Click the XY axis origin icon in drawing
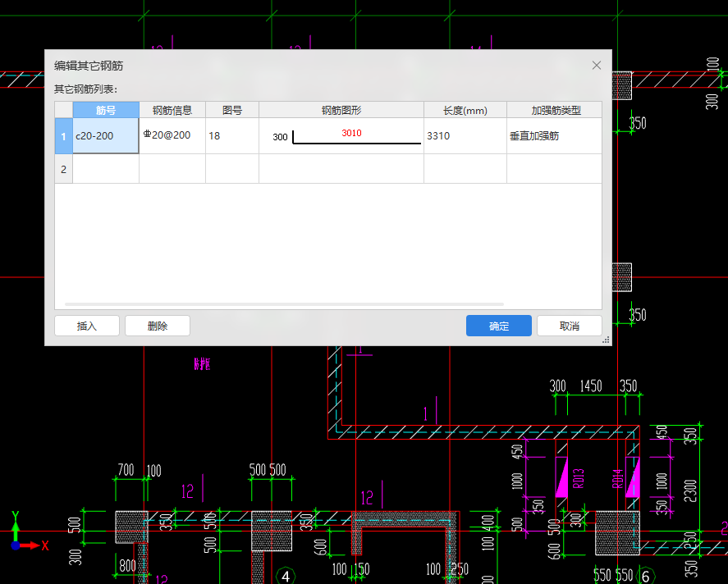The height and width of the screenshot is (584, 728). (x=16, y=545)
